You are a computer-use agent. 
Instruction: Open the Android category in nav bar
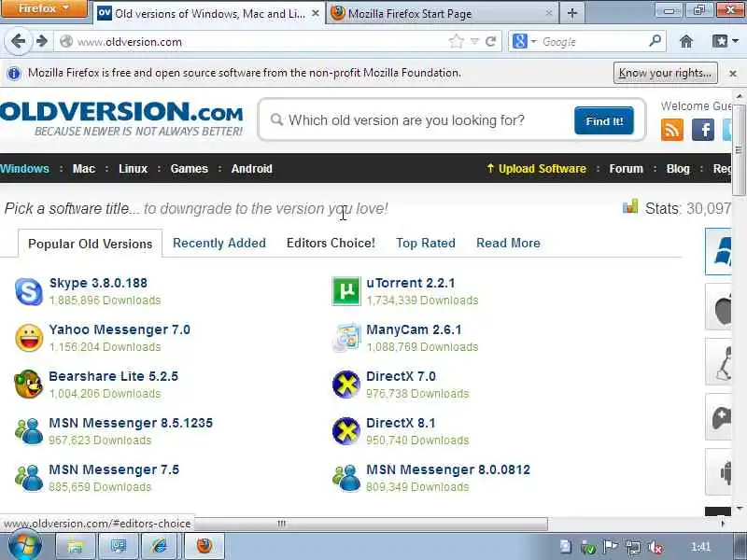251,169
